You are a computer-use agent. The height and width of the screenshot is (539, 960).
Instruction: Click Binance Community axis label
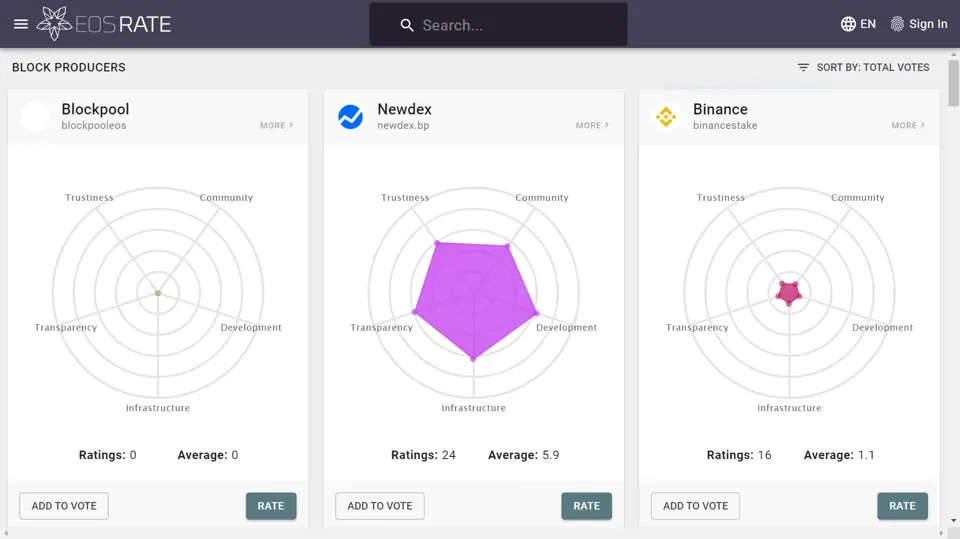pos(857,197)
